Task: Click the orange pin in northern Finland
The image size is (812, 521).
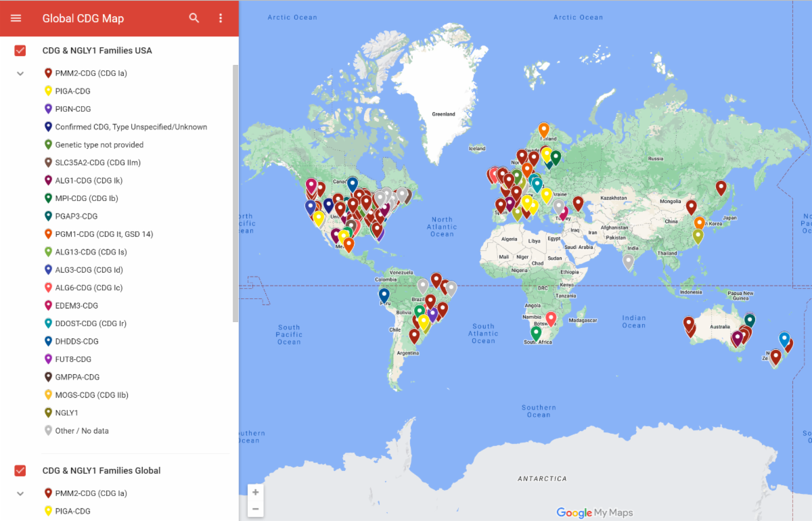Action: [x=544, y=129]
